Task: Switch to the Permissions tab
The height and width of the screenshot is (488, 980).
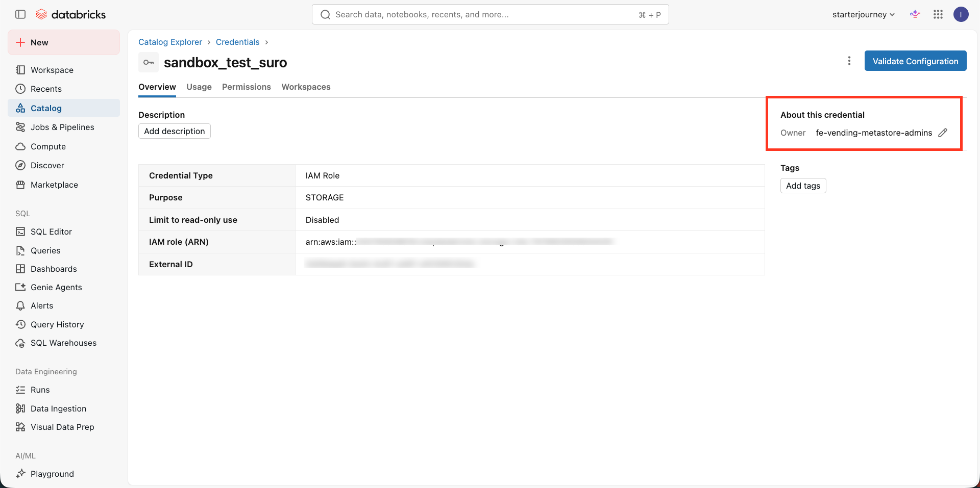Action: pyautogui.click(x=247, y=87)
